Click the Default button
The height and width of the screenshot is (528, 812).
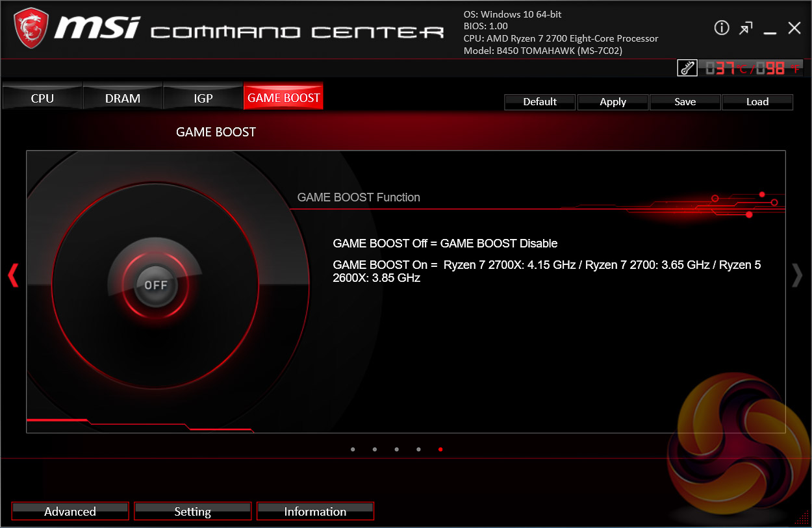click(x=540, y=102)
